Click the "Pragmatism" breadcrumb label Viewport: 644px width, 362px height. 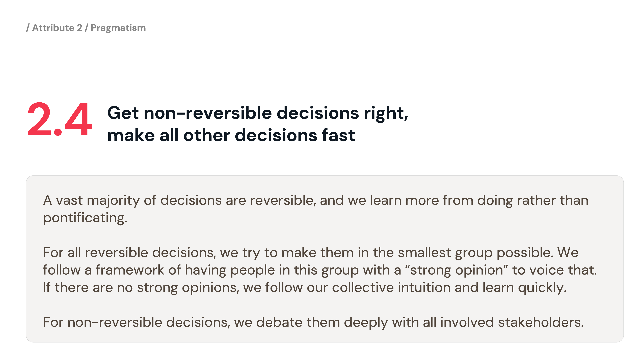tap(118, 28)
